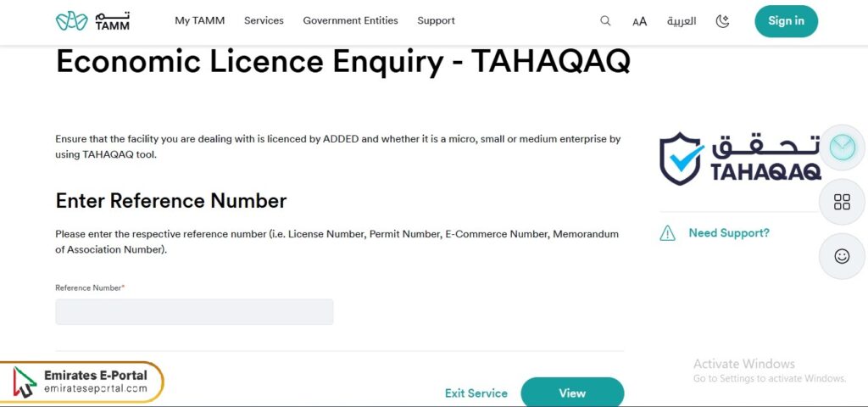Toggle dark mode with the moon icon
This screenshot has height=407, width=868.
[722, 21]
